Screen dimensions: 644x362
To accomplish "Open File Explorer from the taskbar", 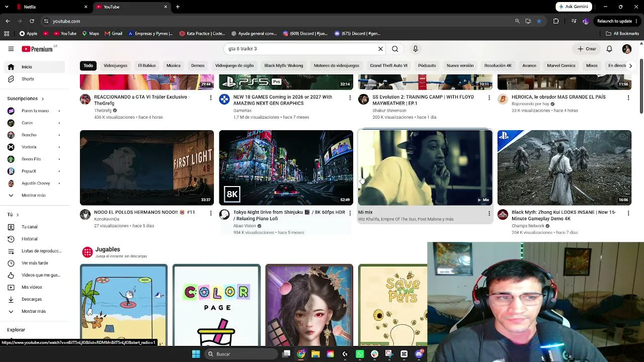I will pos(315,354).
